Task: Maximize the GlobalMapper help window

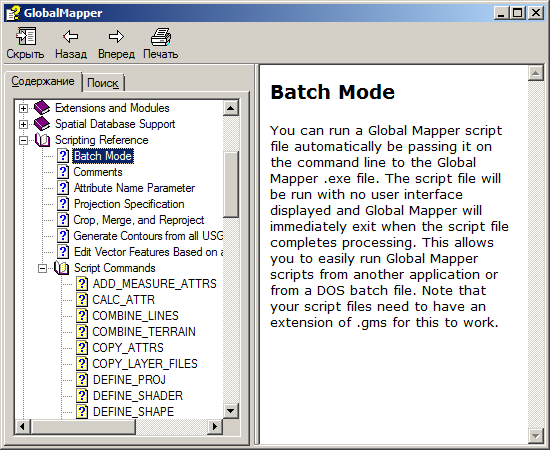Action: tap(518, 13)
